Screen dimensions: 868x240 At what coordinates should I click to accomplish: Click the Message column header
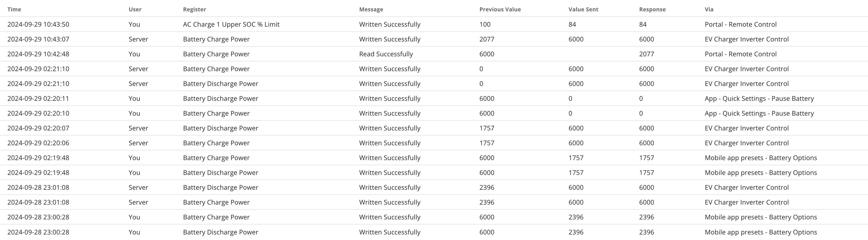pos(371,9)
